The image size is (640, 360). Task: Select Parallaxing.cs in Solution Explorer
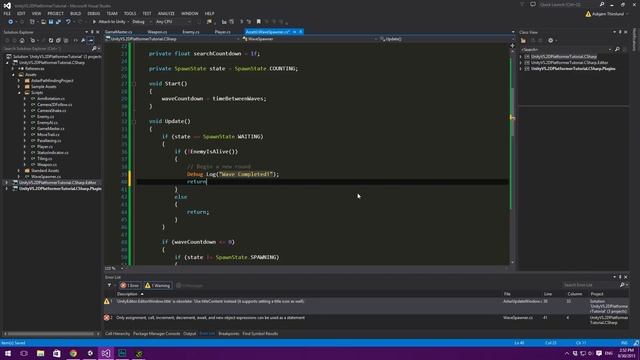[49, 140]
